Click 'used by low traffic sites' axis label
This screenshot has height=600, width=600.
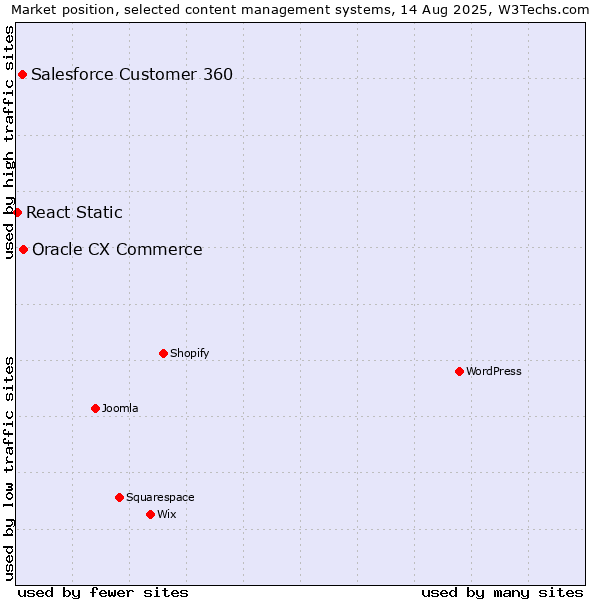8,470
